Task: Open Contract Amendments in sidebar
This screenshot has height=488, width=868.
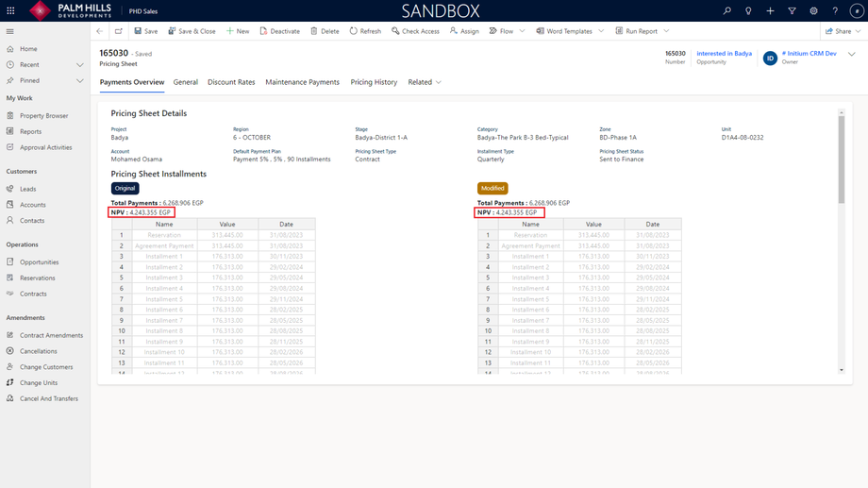Action: pos(51,335)
